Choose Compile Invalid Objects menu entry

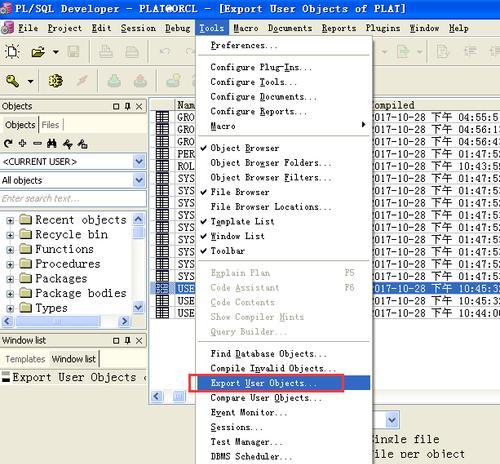[284, 368]
